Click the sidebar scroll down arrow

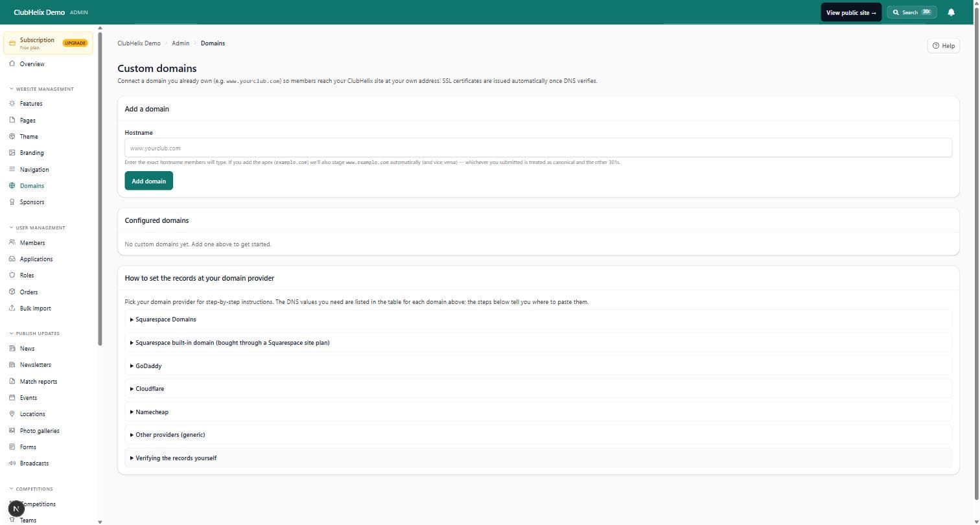[100, 521]
